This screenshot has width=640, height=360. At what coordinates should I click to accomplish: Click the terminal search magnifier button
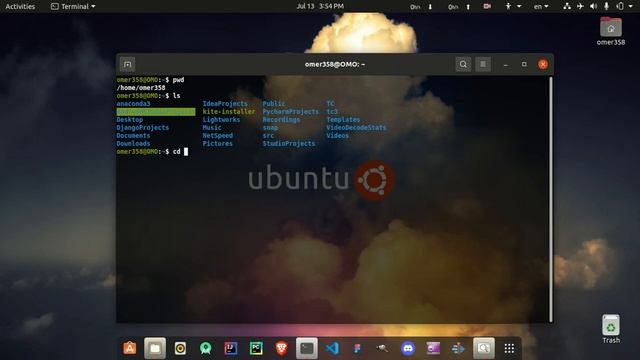pos(463,64)
